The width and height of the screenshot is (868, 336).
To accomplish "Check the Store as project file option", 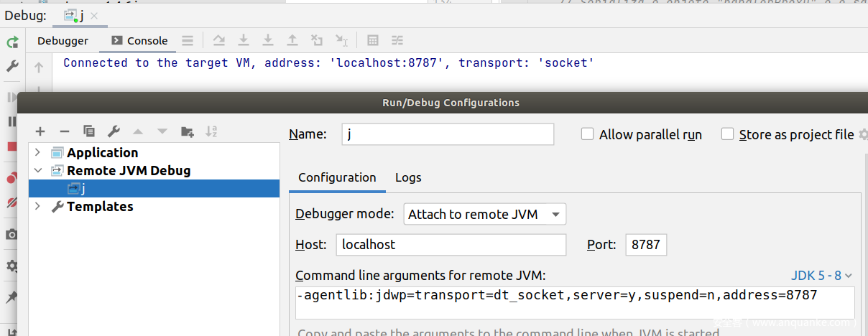I will pos(727,134).
